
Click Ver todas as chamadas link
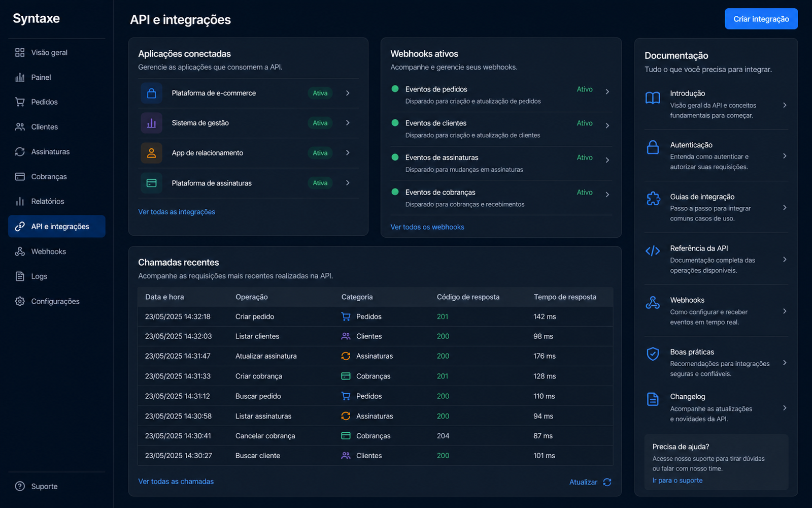[176, 482]
